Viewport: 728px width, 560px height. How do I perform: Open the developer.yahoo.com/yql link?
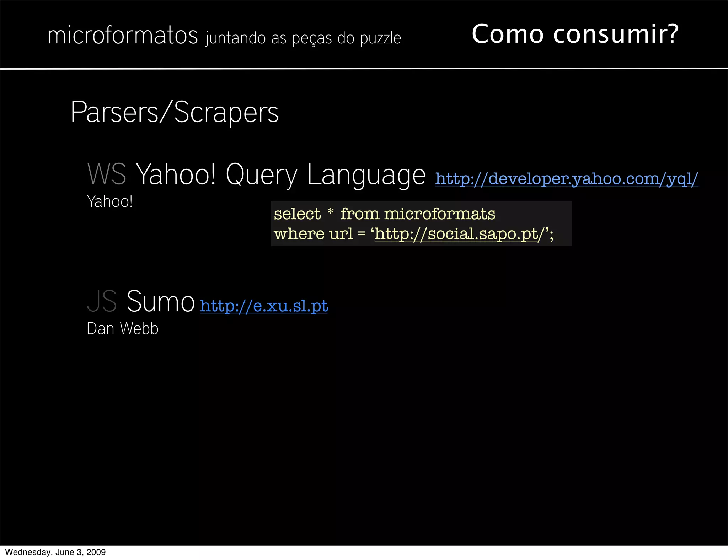click(566, 178)
